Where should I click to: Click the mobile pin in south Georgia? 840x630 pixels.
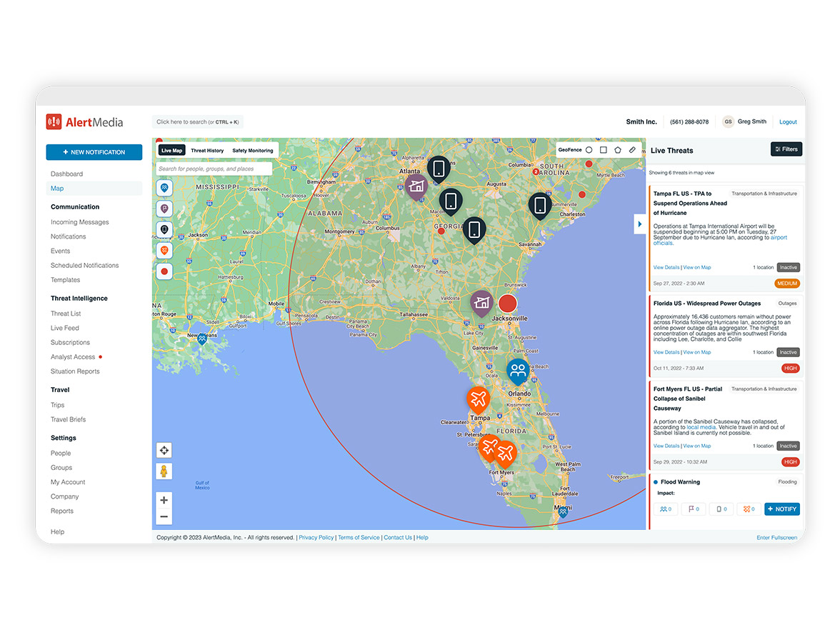[474, 230]
